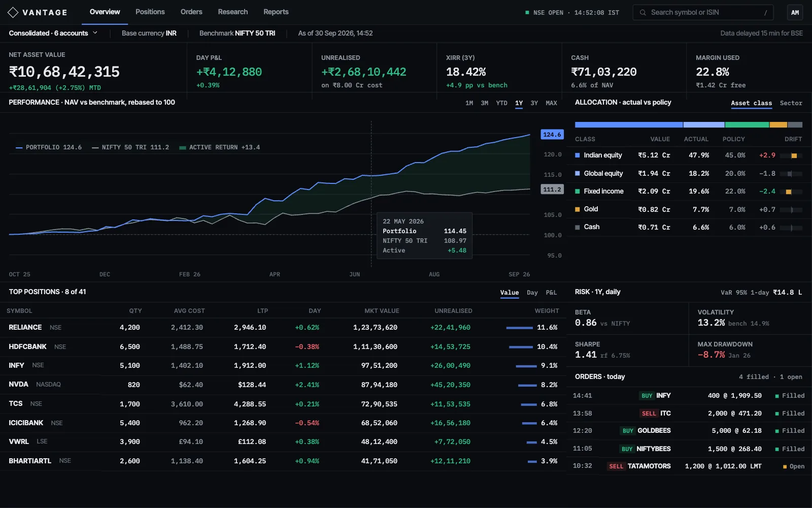The image size is (812, 508).
Task: Click the Benchmark NIFTY 50 TRI selector
Action: [x=237, y=33]
